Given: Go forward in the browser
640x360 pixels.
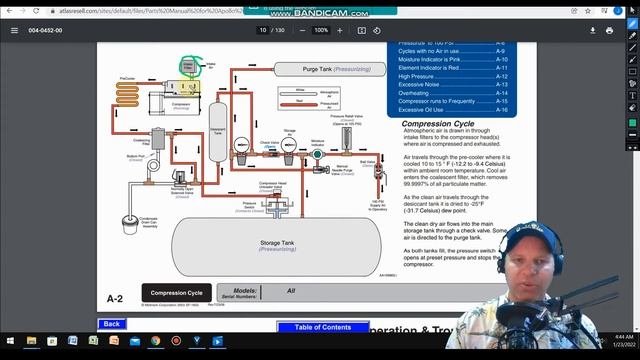Looking at the screenshot, I should [x=22, y=11].
